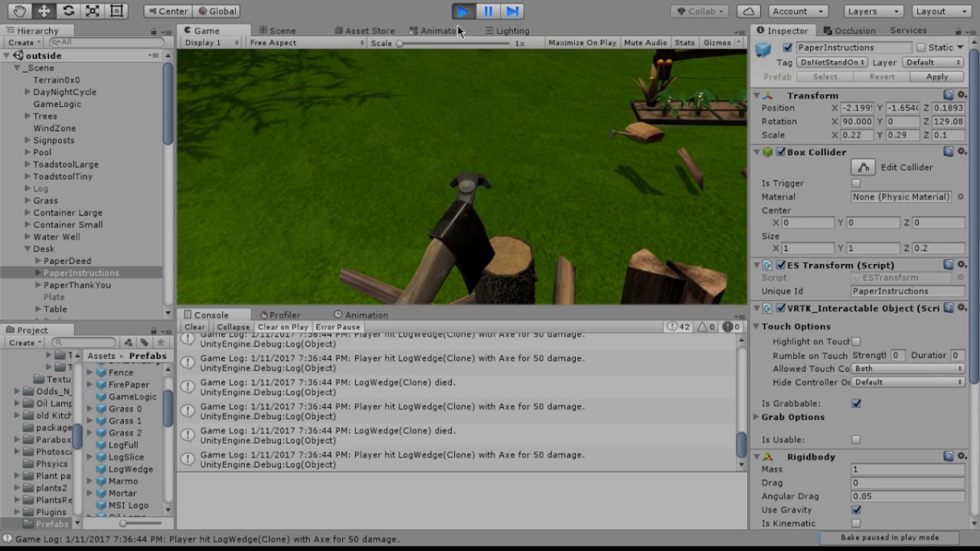
Task: Select the Rotate tool in toolbar
Action: pos(69,11)
